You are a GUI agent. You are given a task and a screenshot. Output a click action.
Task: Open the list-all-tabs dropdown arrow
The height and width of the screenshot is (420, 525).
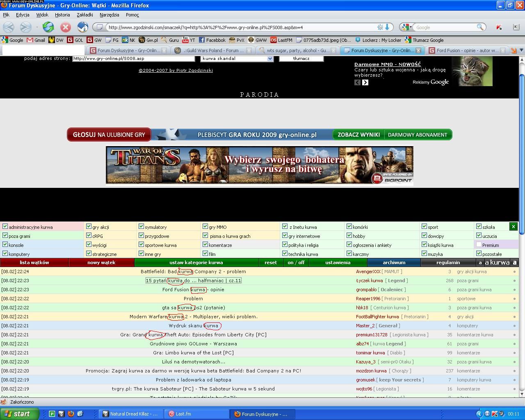[x=521, y=50]
